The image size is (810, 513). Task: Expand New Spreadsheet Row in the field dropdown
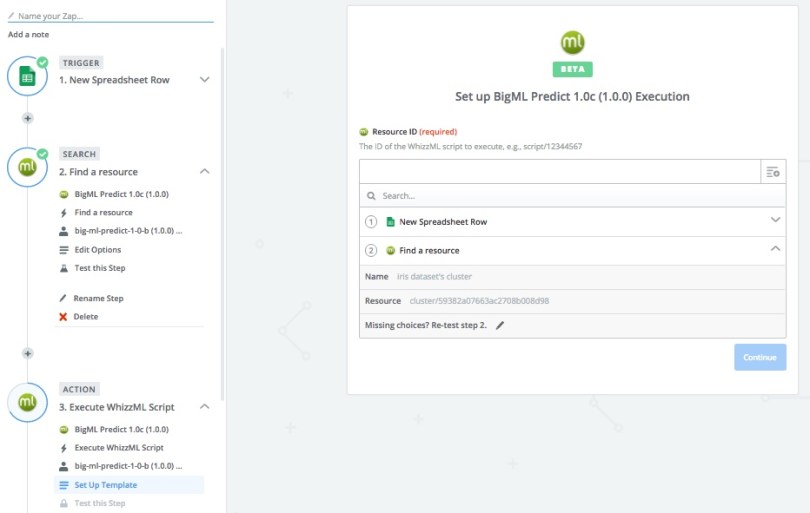775,221
